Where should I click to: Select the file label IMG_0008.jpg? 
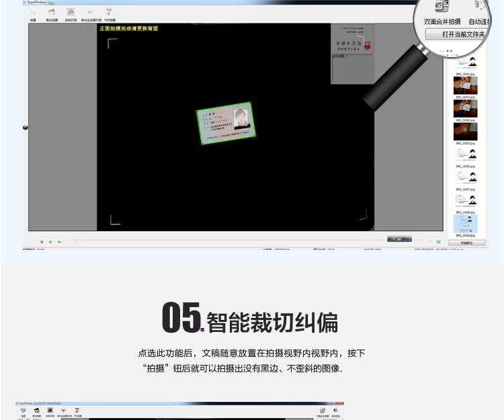[466, 213]
